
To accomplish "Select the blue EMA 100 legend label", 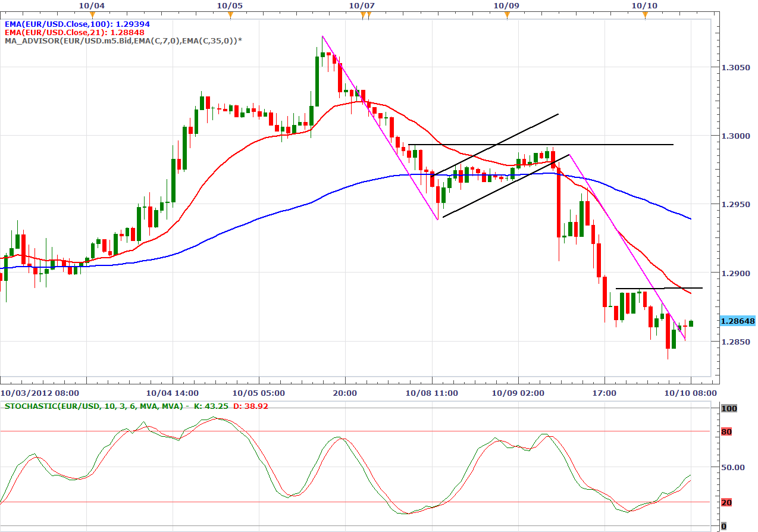I will click(77, 24).
